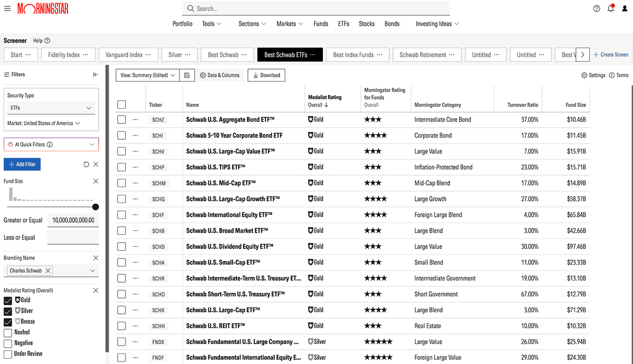Open AI Quick Filters info icon
This screenshot has height=364, width=633.
(x=50, y=145)
